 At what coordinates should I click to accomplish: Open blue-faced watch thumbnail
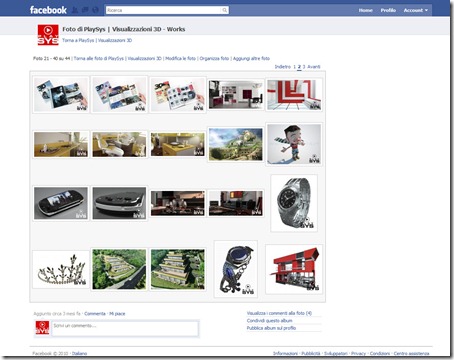236,269
